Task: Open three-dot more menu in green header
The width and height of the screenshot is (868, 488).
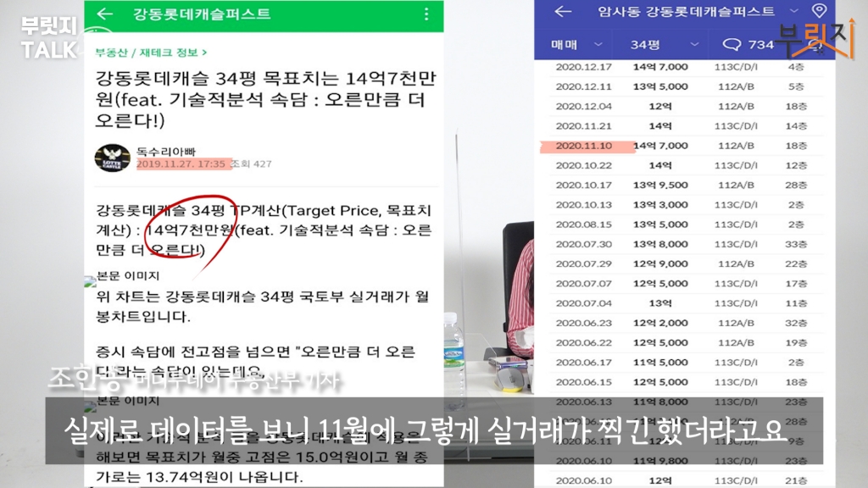Action: [x=426, y=14]
